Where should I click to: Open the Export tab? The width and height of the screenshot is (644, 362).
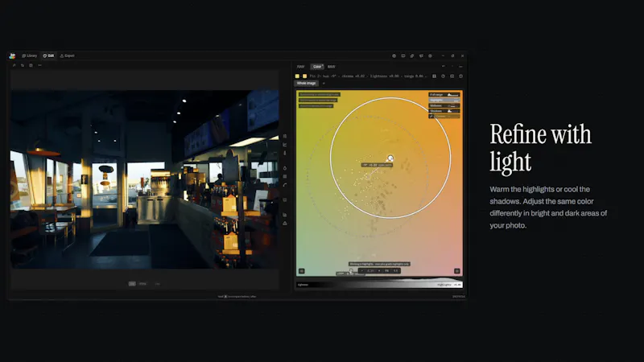[x=68, y=56]
